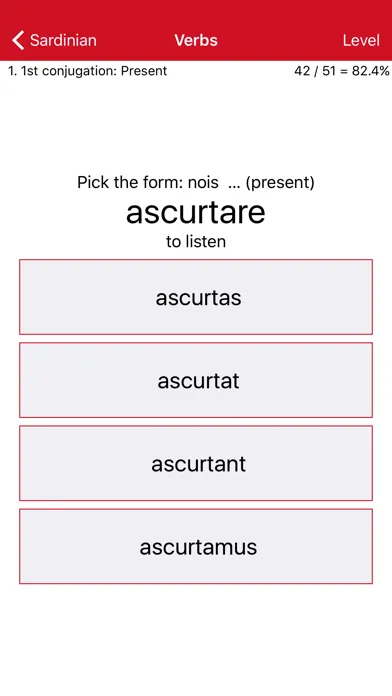392x696 pixels.
Task: Tap the pronoun nois in the prompt
Action: 203,182
